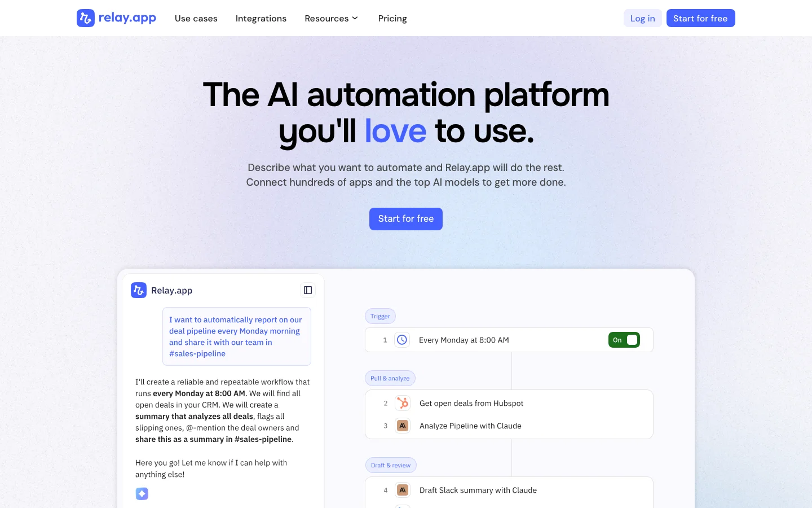This screenshot has width=812, height=508.
Task: Click the word love in the headline
Action: click(x=395, y=131)
